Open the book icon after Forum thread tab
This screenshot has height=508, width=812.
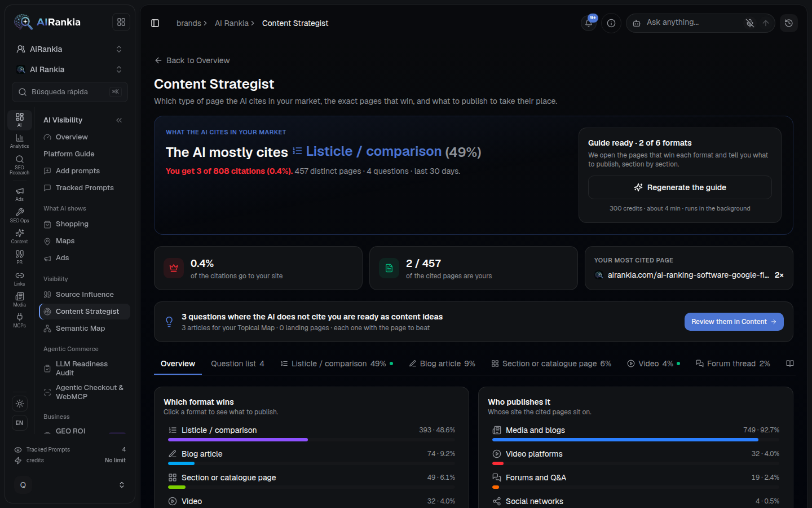pos(790,364)
